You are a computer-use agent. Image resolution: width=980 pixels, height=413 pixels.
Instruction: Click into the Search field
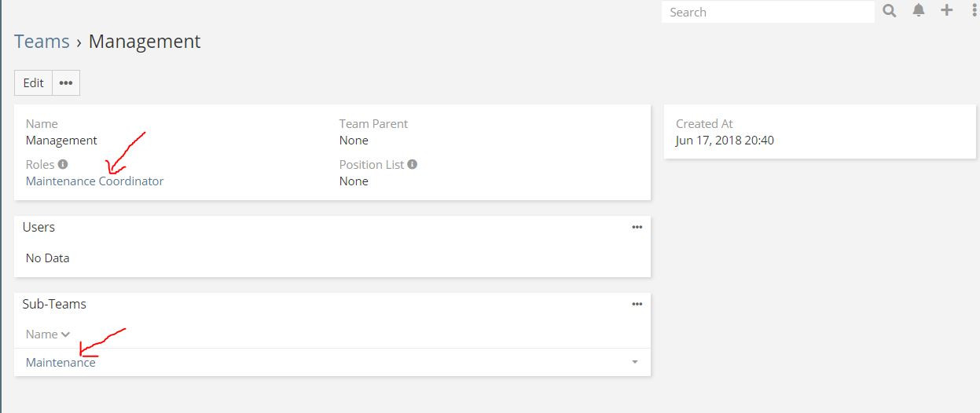(767, 12)
